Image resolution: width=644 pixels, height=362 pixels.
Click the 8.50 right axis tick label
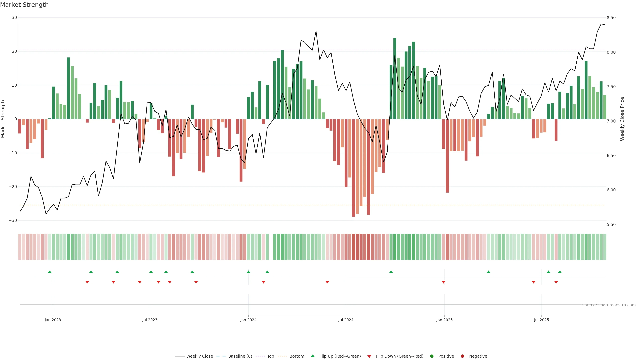tap(611, 18)
